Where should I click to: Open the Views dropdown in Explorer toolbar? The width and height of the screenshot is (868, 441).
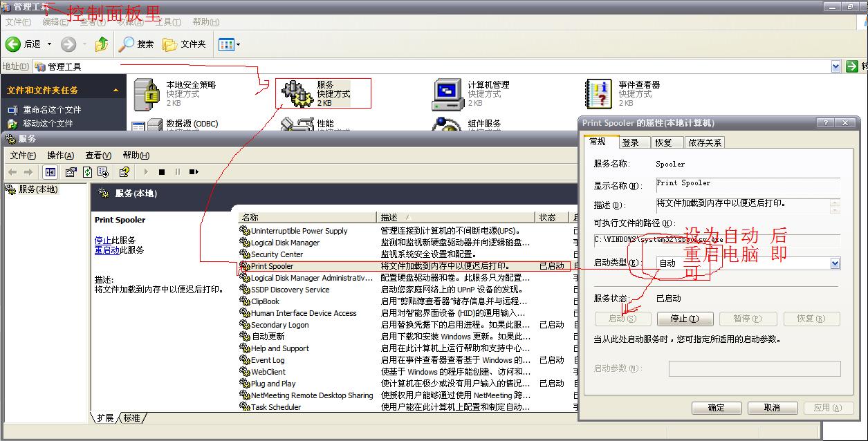(x=229, y=44)
